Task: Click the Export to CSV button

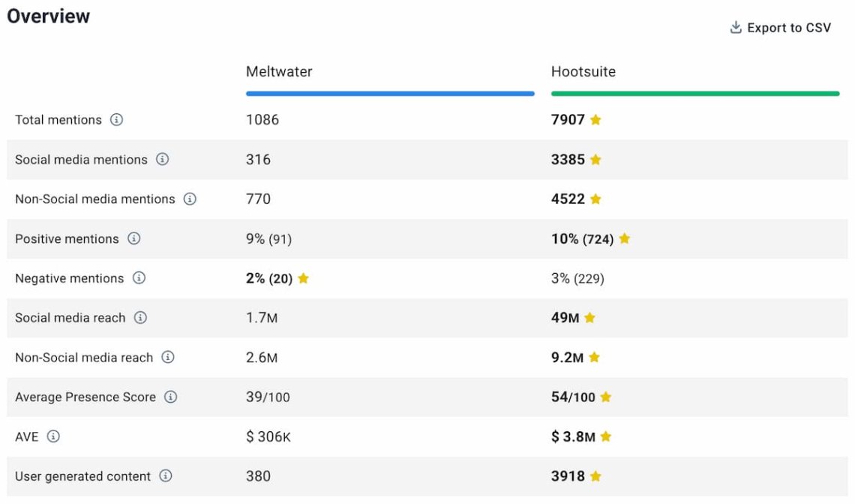Action: point(788,27)
